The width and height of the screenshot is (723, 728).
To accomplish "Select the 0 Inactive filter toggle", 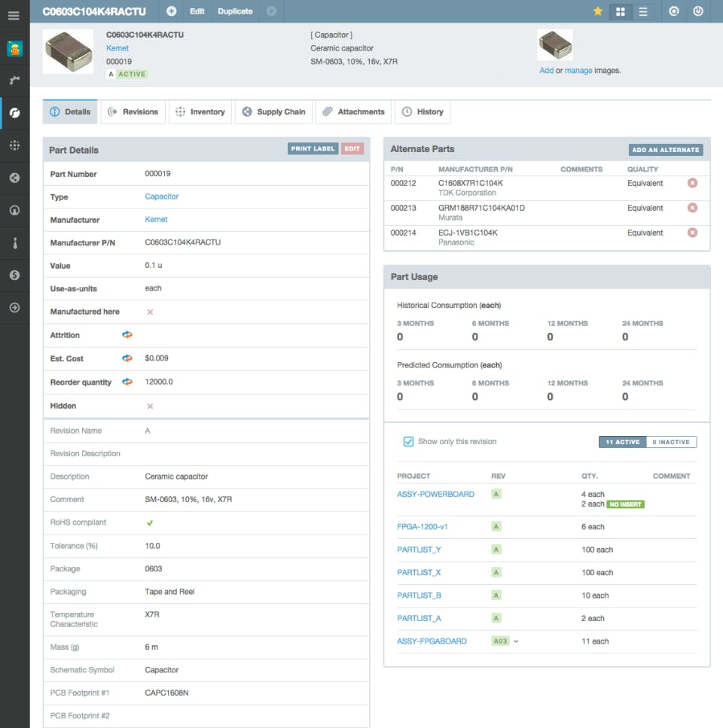I will (670, 442).
